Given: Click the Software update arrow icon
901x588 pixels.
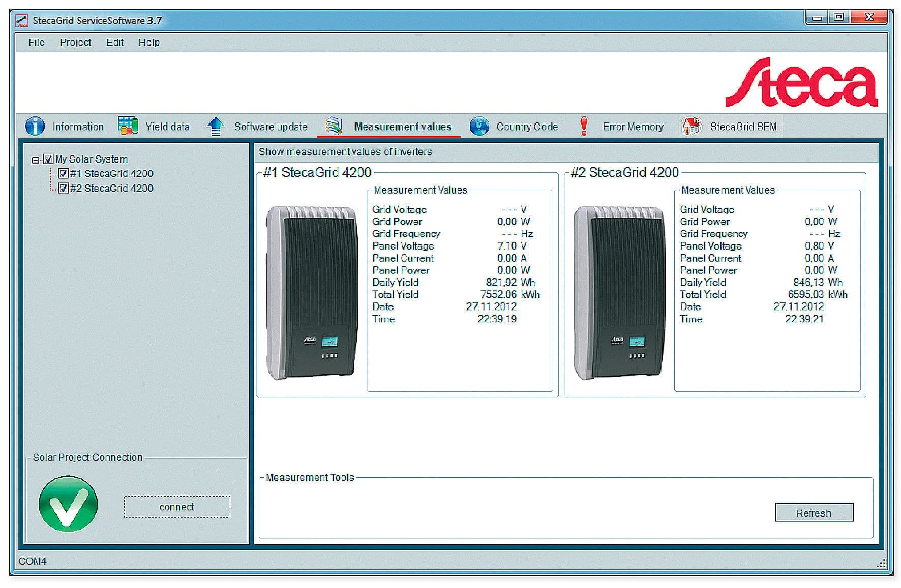Looking at the screenshot, I should [216, 126].
